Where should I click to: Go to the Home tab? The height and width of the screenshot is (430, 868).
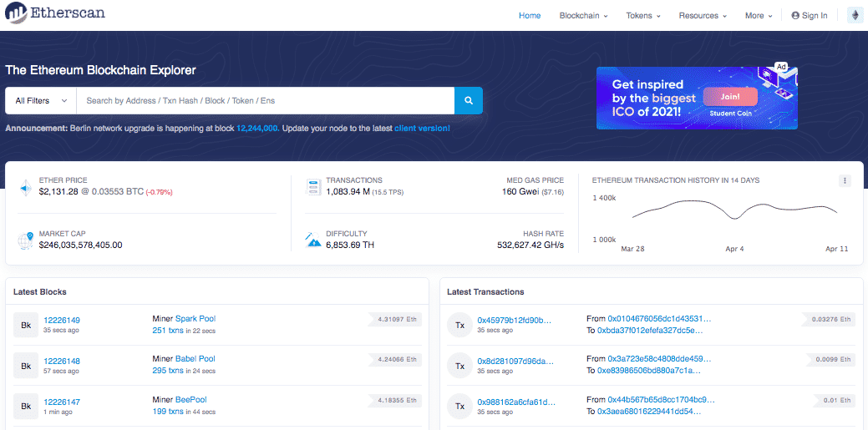(x=530, y=16)
